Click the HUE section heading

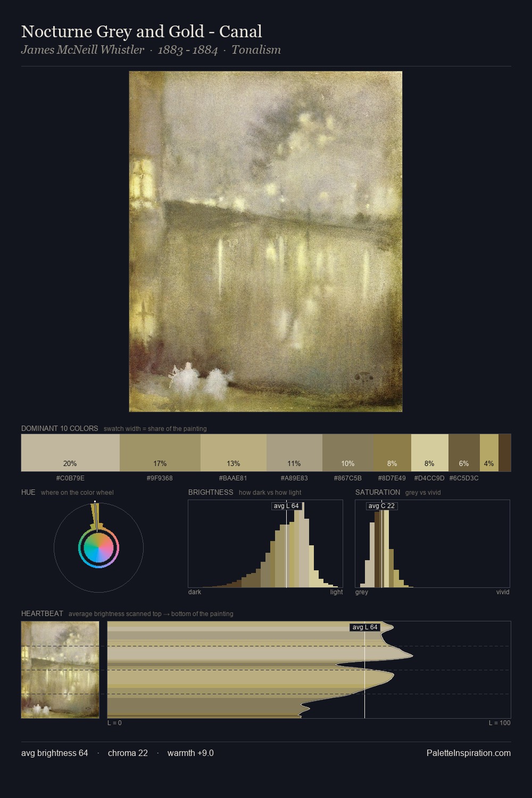click(x=28, y=492)
